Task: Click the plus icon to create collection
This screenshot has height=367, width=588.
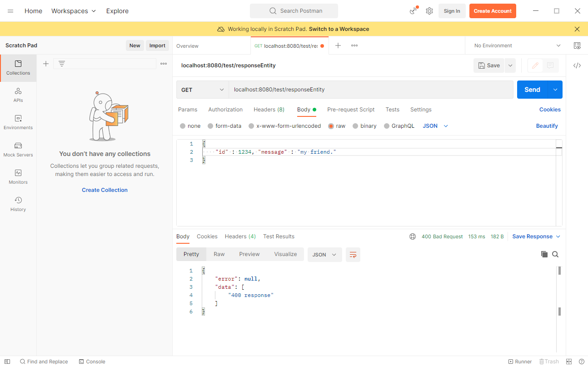Action: click(46, 64)
